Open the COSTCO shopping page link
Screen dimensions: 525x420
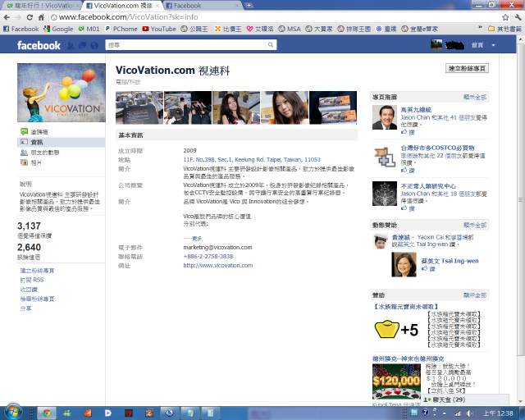[437, 148]
